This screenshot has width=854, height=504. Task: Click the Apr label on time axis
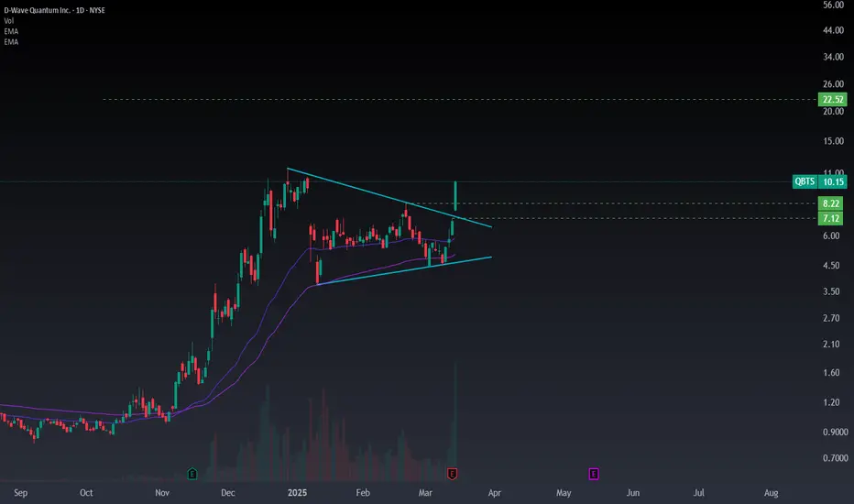(494, 493)
